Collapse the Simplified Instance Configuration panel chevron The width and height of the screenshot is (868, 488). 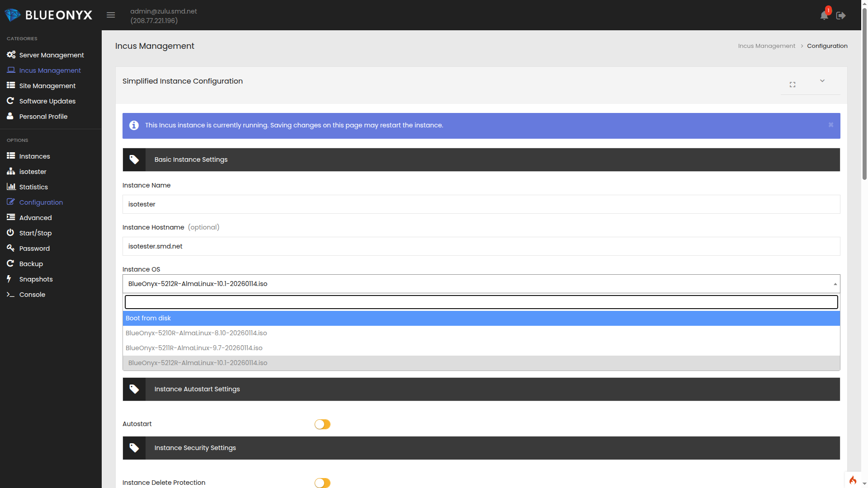822,81
